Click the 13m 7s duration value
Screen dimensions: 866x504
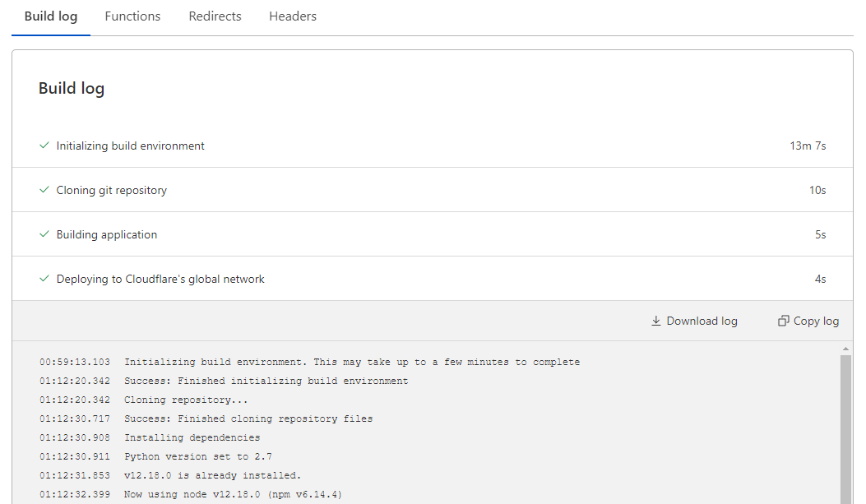click(x=808, y=146)
